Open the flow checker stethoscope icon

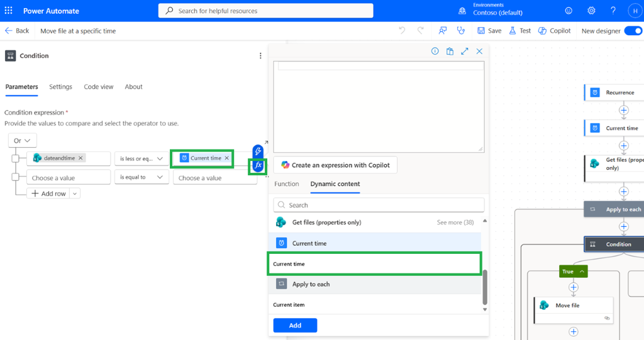point(461,31)
